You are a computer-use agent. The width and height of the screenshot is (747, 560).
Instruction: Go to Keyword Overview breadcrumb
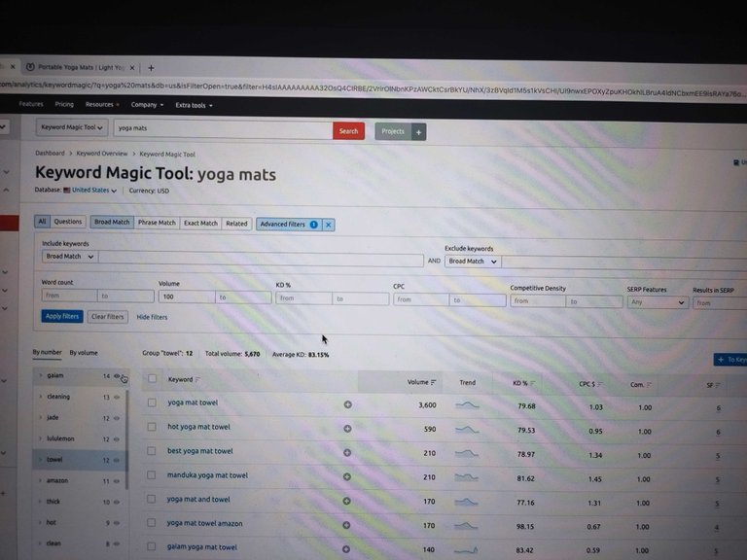[102, 154]
